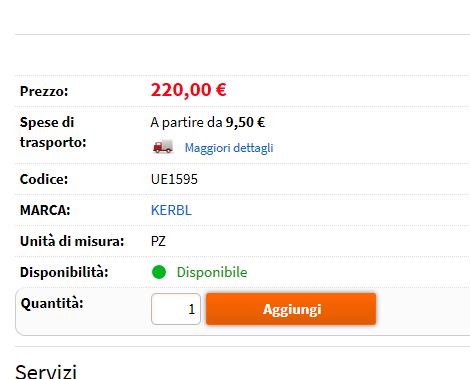Screen dimensions: 470x379
Task: Select the product code UE1595
Action: click(174, 179)
